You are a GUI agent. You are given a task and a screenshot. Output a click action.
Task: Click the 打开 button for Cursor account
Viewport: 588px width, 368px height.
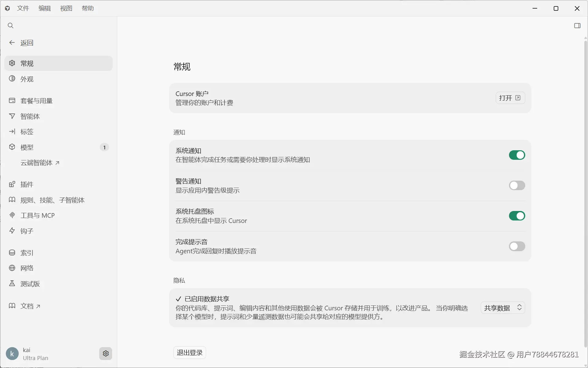(x=510, y=98)
